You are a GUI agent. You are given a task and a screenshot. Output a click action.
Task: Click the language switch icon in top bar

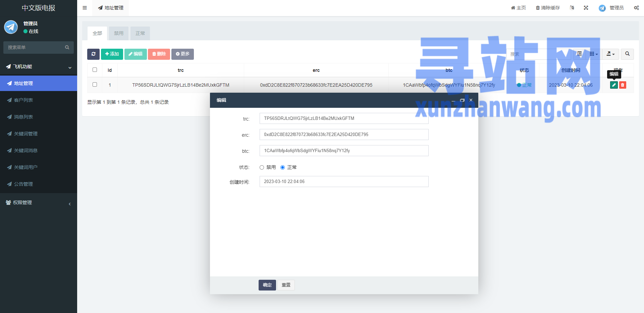point(572,8)
